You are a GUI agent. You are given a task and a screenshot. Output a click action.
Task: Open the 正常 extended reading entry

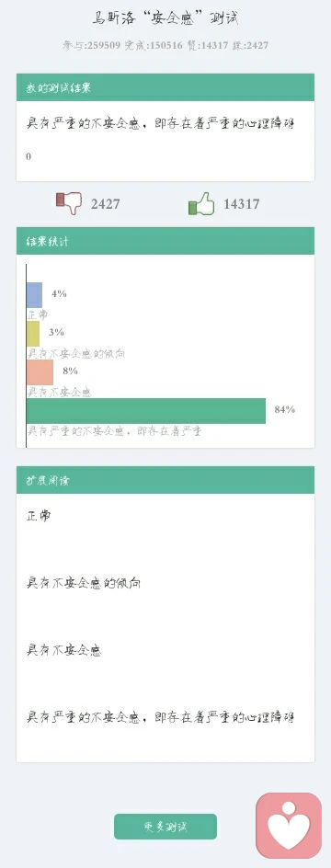(x=39, y=516)
